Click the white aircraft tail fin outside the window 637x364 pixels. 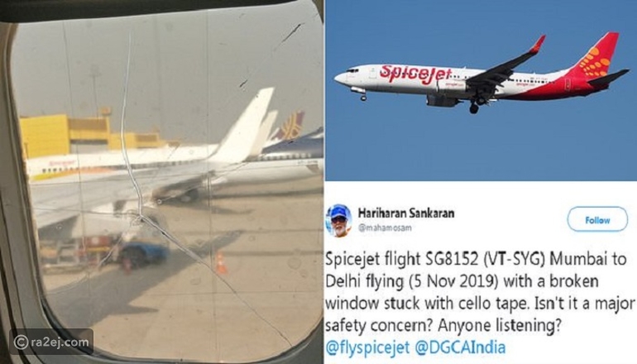tap(244, 125)
